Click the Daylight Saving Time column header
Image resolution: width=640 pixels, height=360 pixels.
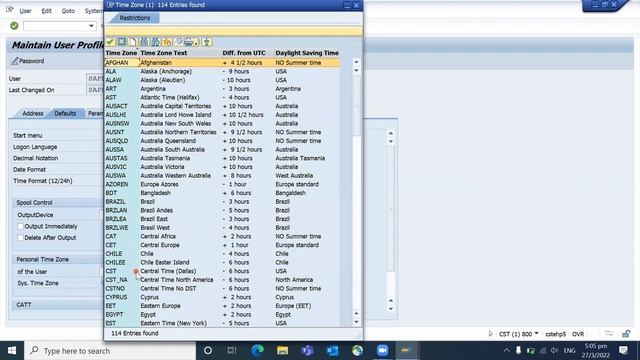[307, 53]
